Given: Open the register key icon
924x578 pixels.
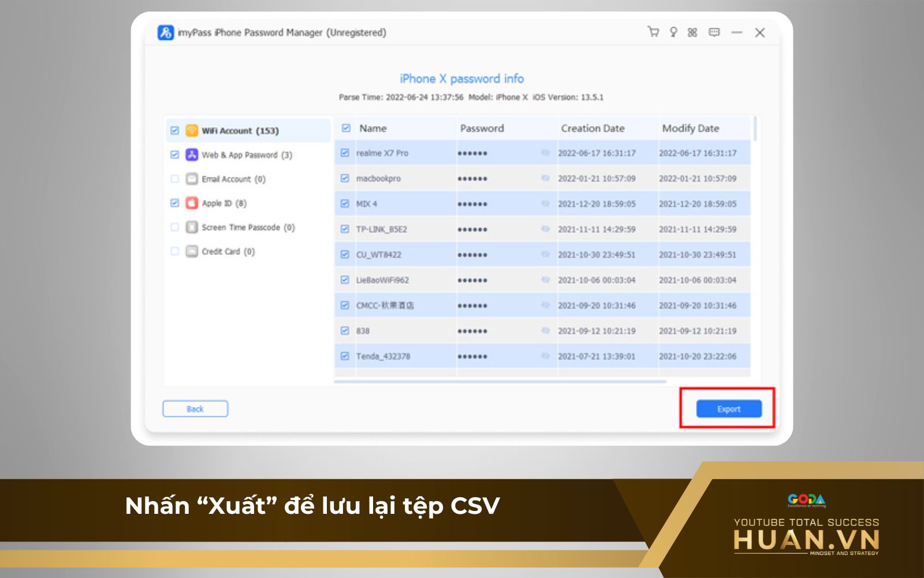Looking at the screenshot, I should pyautogui.click(x=673, y=32).
